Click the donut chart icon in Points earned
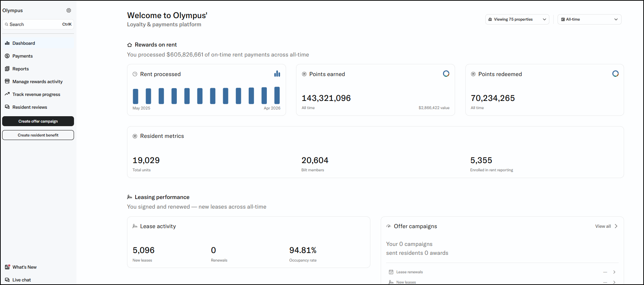 pyautogui.click(x=446, y=74)
